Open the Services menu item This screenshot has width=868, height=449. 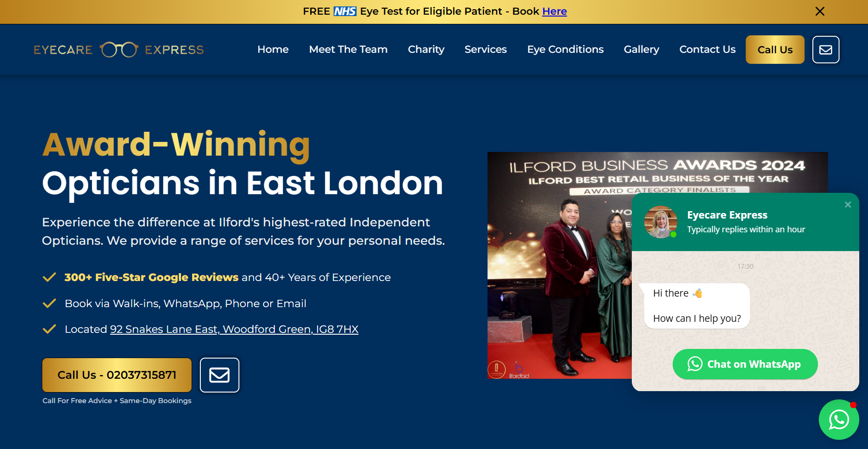[x=485, y=49]
